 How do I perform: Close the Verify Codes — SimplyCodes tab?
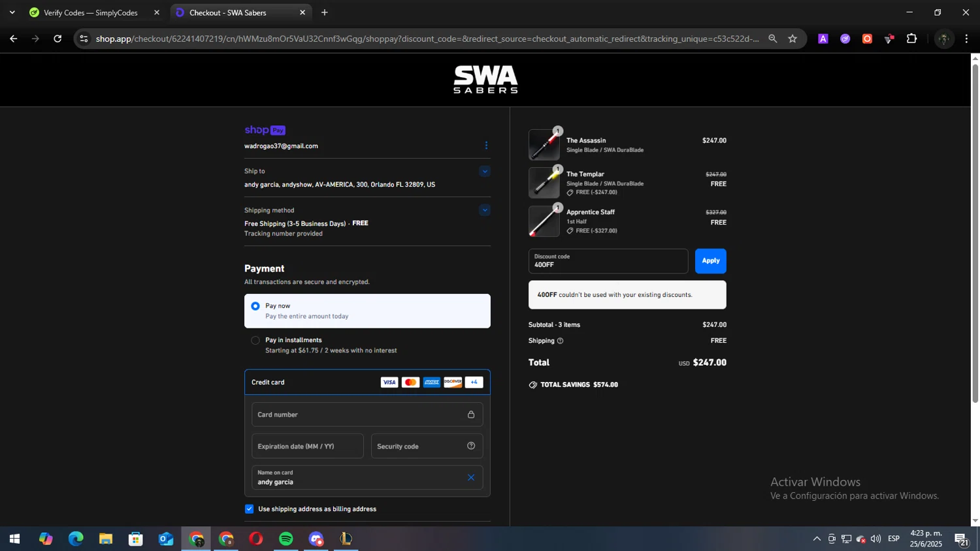[x=157, y=12]
